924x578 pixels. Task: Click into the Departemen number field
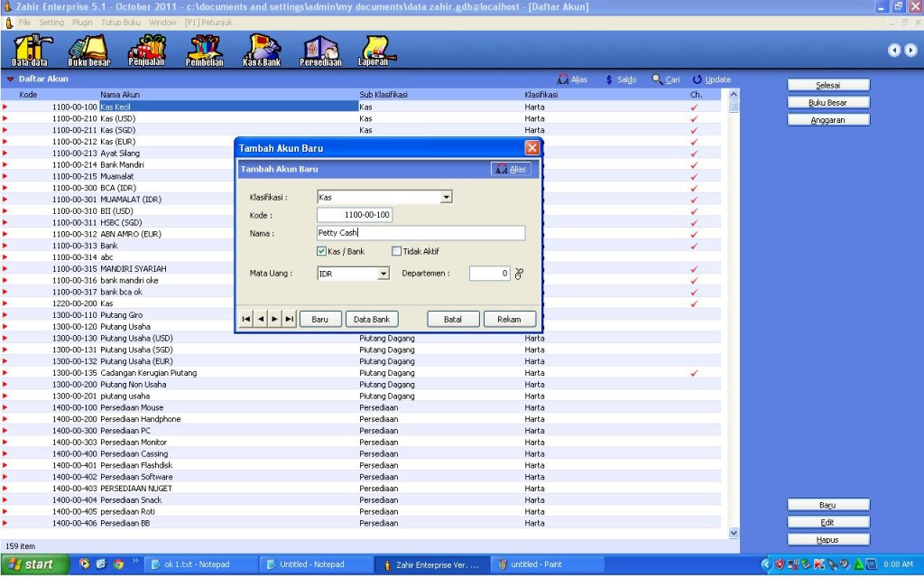[x=490, y=274]
